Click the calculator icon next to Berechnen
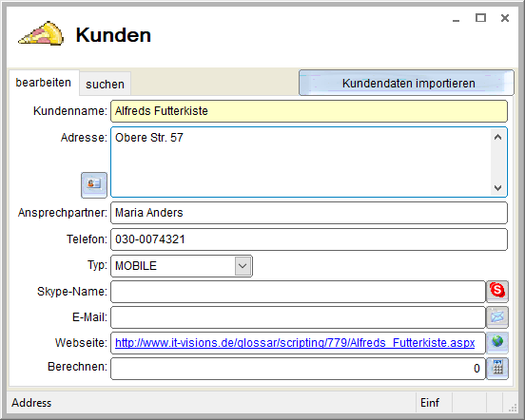Viewport: 525px width, 420px height. click(x=497, y=369)
